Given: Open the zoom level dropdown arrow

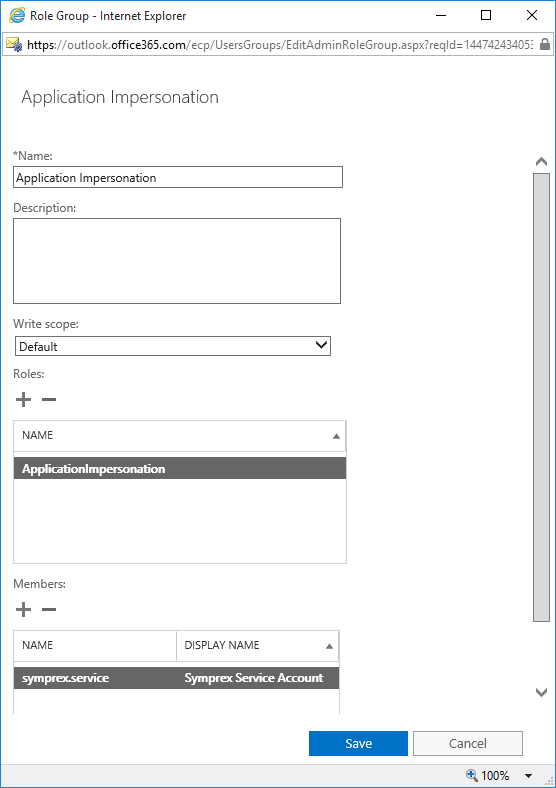Looking at the screenshot, I should pyautogui.click(x=528, y=776).
